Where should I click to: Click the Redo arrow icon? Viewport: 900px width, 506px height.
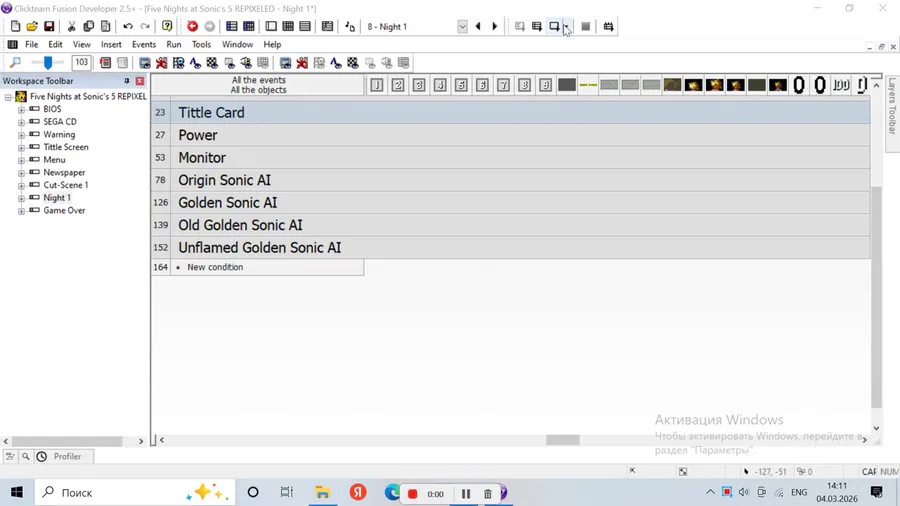145,26
